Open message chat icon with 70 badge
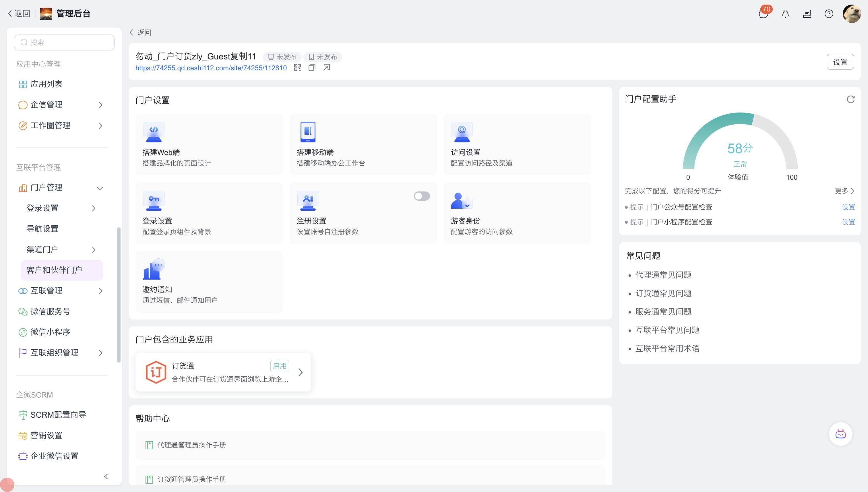This screenshot has height=492, width=868. tap(763, 14)
